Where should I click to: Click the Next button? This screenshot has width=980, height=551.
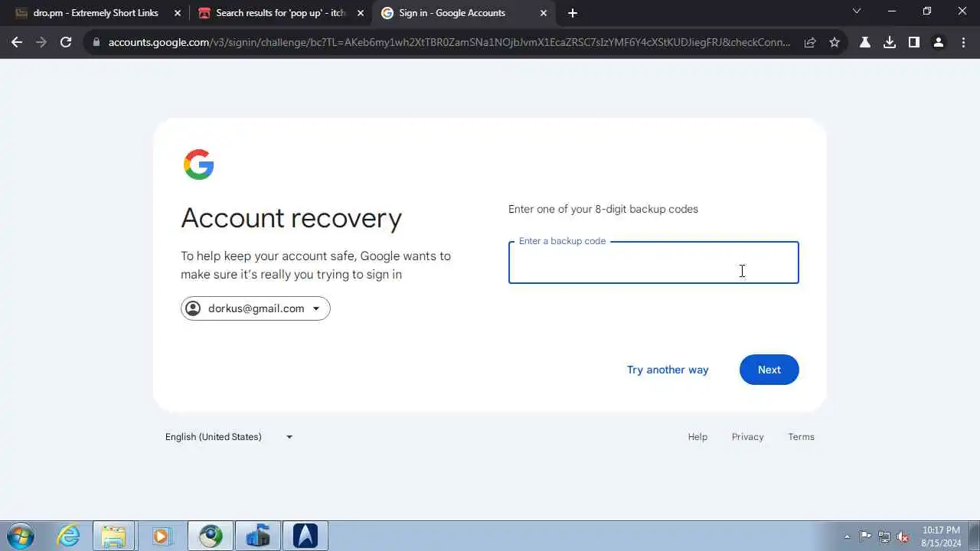[x=769, y=370]
